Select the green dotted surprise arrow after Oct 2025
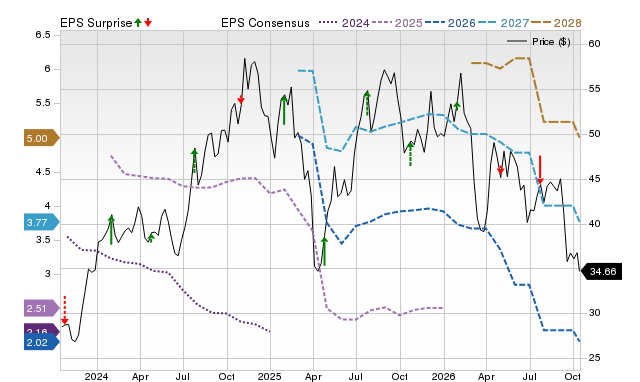 (x=410, y=154)
